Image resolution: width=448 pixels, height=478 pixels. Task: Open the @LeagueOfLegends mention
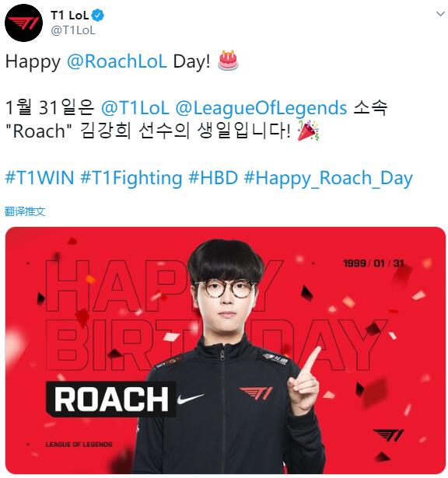(261, 109)
